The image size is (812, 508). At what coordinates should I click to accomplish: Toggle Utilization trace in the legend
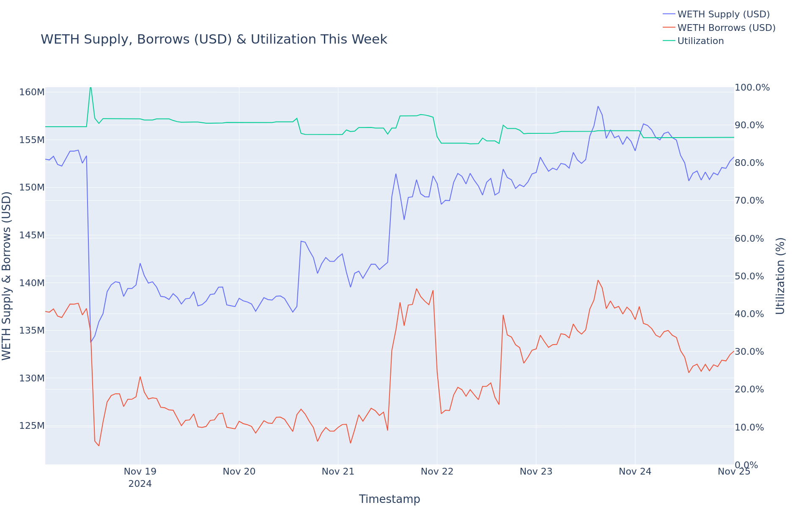point(700,41)
